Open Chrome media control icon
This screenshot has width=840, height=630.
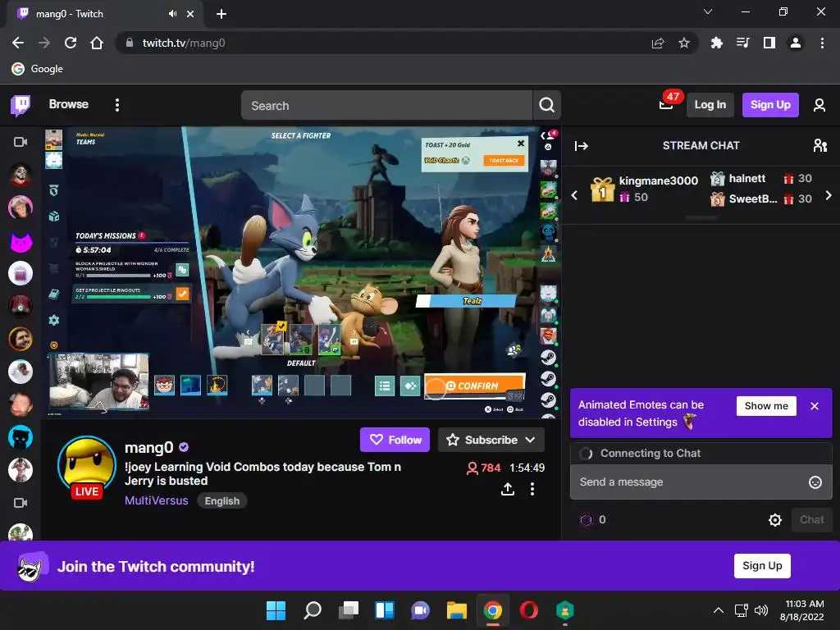pos(742,43)
